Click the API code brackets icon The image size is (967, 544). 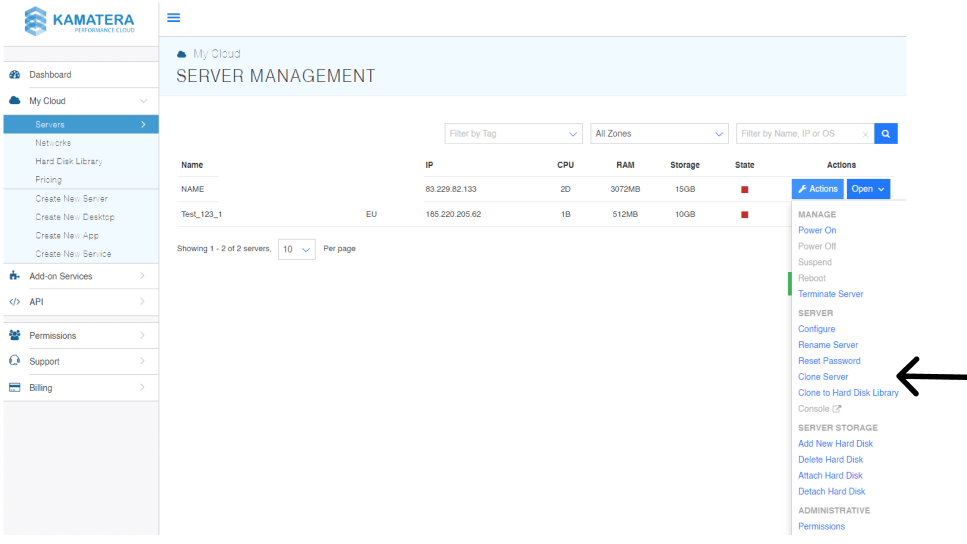point(15,302)
